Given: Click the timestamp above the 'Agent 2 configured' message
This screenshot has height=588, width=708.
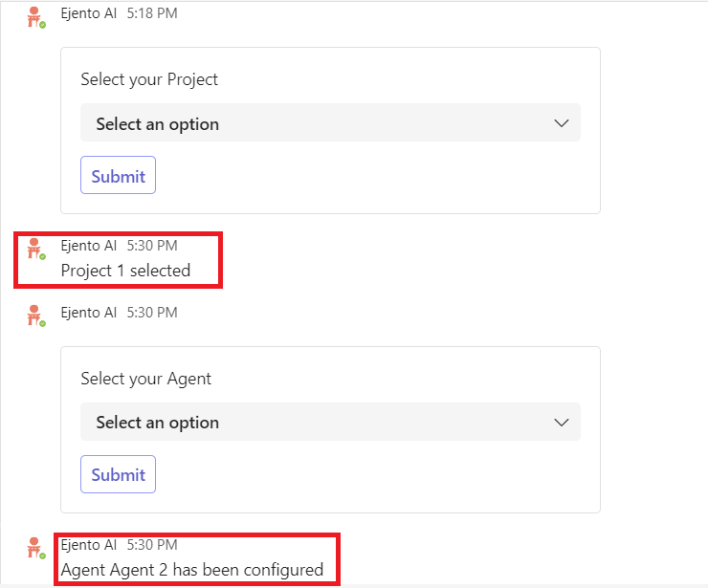Looking at the screenshot, I should pos(152,545).
